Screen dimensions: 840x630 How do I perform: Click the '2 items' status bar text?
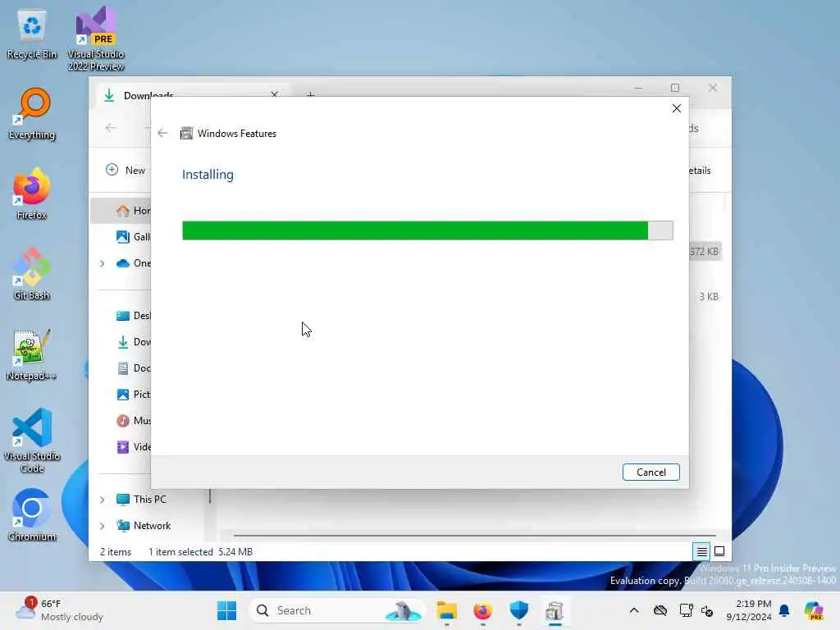click(115, 552)
